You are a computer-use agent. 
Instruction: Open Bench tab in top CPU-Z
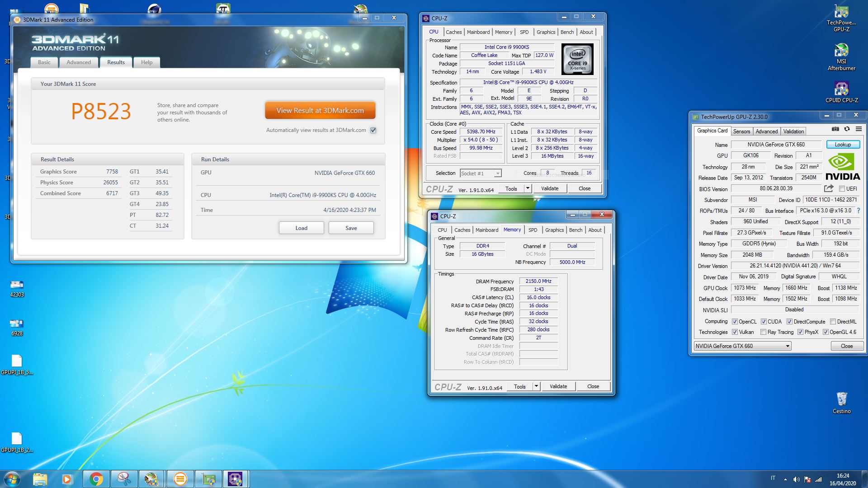567,32
